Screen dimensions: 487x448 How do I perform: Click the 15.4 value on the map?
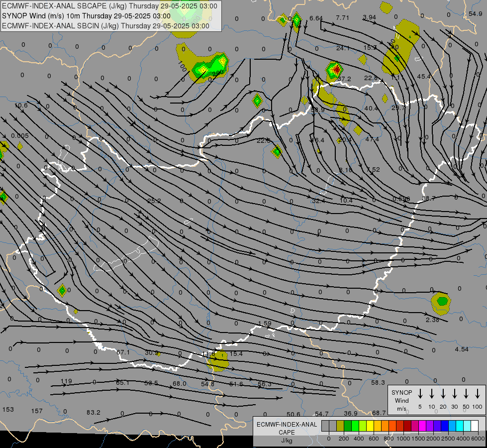(x=236, y=354)
